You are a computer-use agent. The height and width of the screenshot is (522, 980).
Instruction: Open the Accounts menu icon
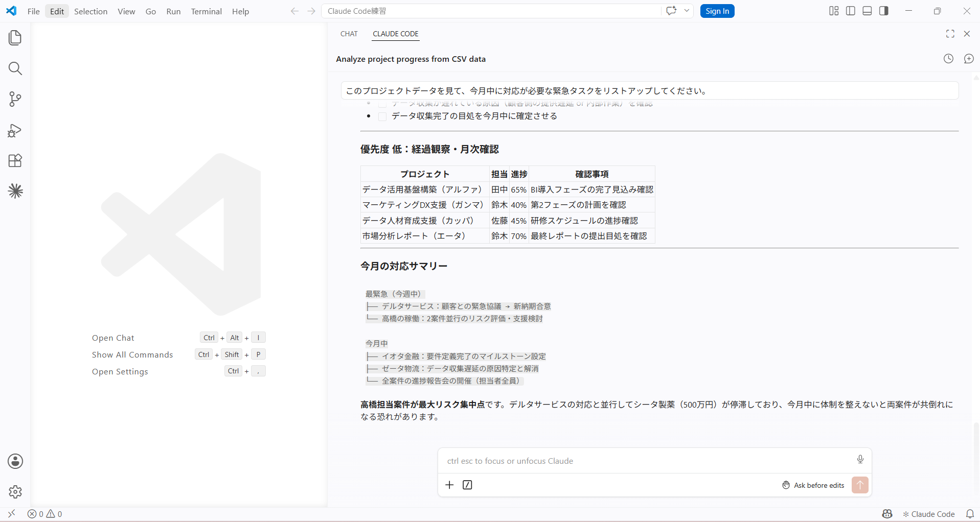click(15, 461)
